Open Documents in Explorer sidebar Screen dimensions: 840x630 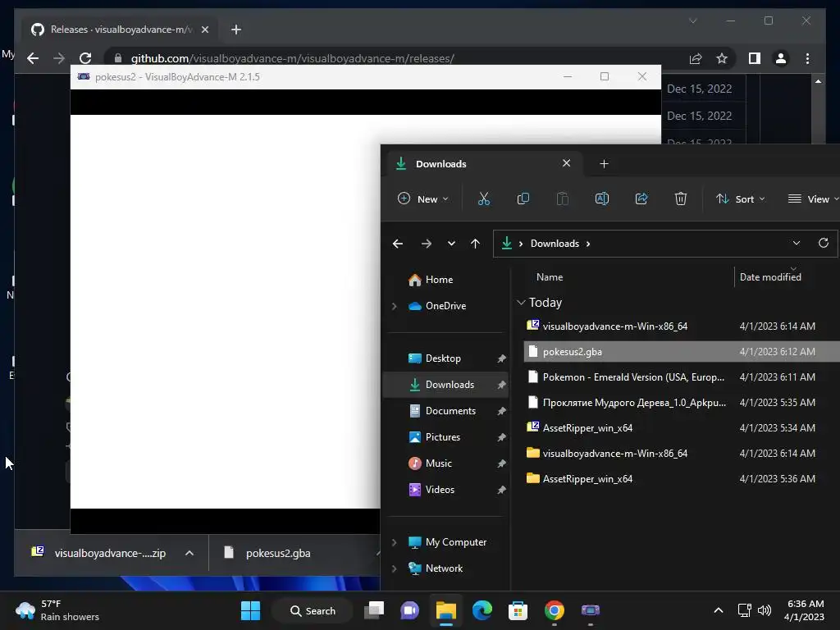[x=444, y=411]
